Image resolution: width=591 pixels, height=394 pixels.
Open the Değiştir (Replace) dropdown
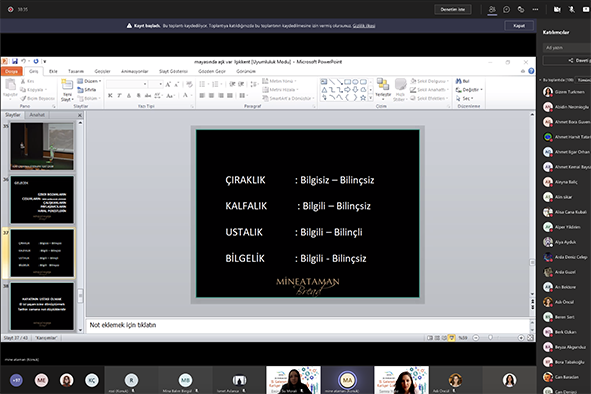tap(469, 90)
